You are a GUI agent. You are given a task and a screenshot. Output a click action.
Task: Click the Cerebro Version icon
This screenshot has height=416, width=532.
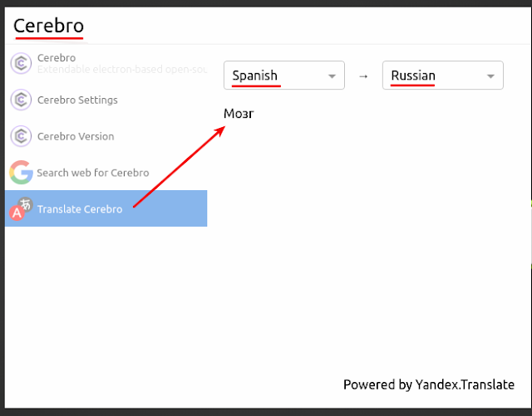[x=21, y=136]
